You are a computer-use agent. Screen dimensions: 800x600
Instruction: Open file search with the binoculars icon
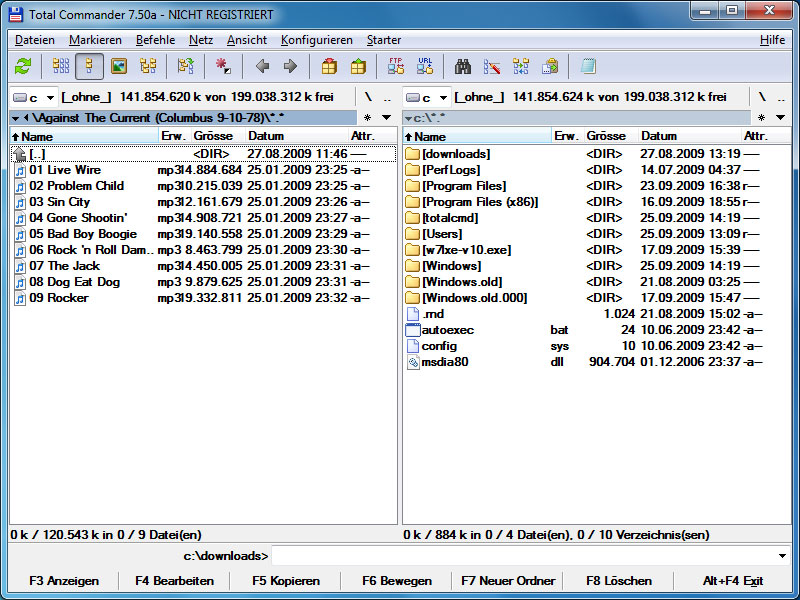(463, 66)
